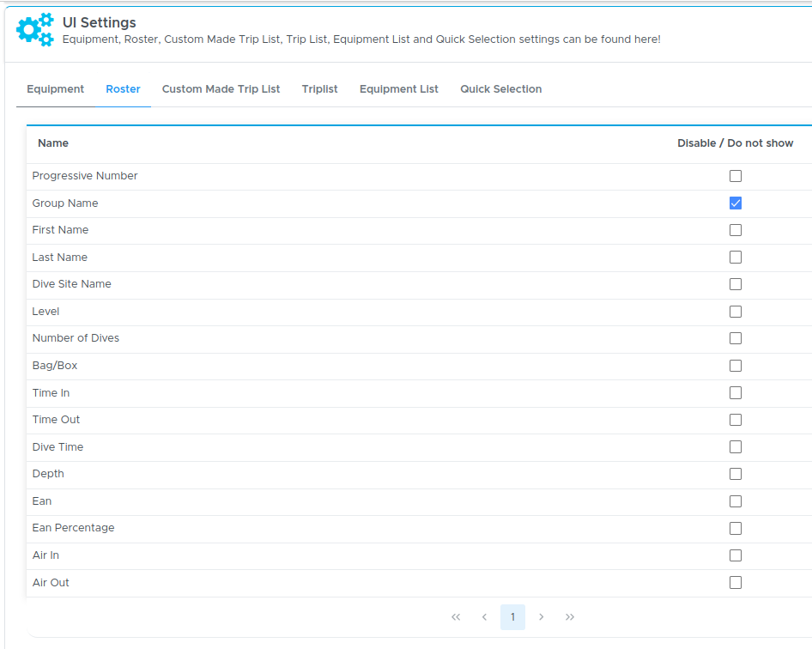Check the Number of Dives checkbox
812x649 pixels.
pos(736,338)
